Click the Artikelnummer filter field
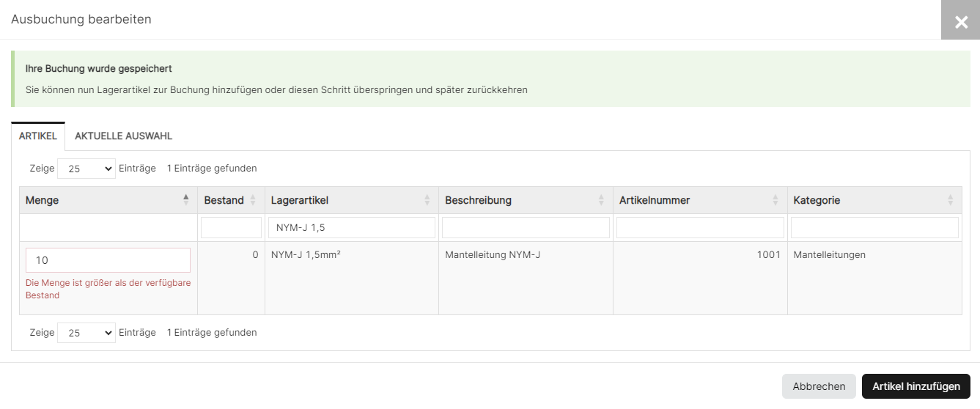 [700, 228]
